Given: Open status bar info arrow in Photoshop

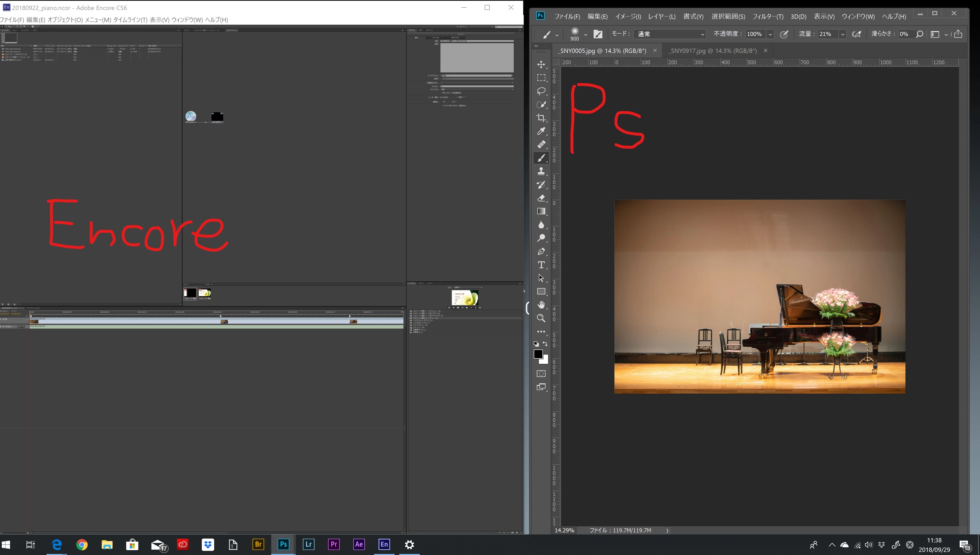Looking at the screenshot, I should 667,530.
